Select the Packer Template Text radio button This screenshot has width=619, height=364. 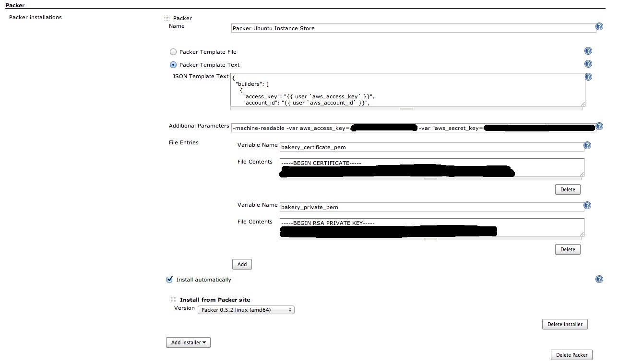click(x=173, y=65)
